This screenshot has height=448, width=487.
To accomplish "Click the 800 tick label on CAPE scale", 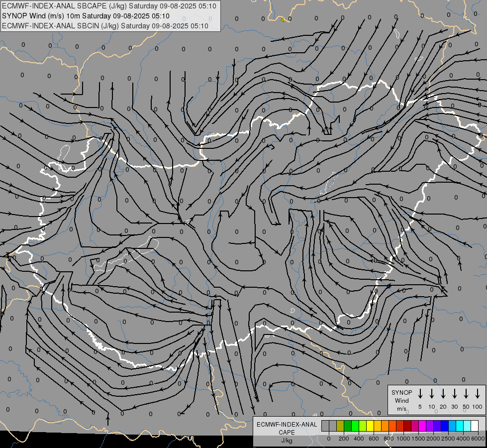I will tap(389, 439).
